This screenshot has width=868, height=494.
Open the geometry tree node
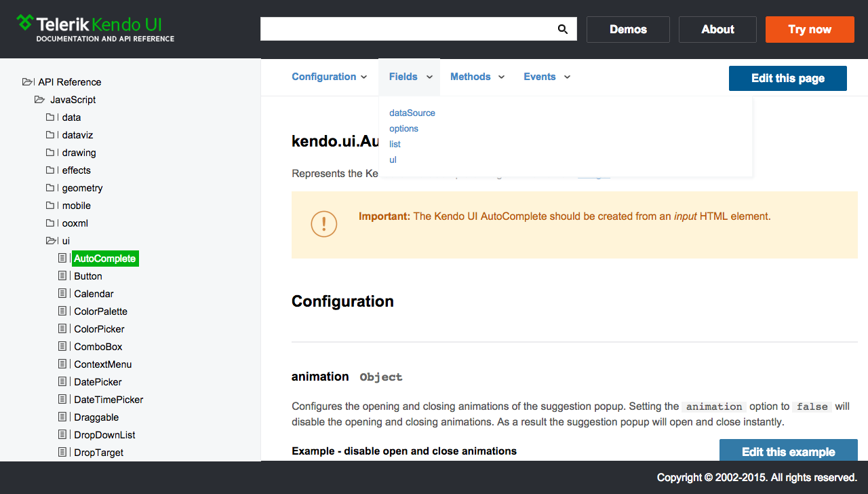tap(82, 188)
